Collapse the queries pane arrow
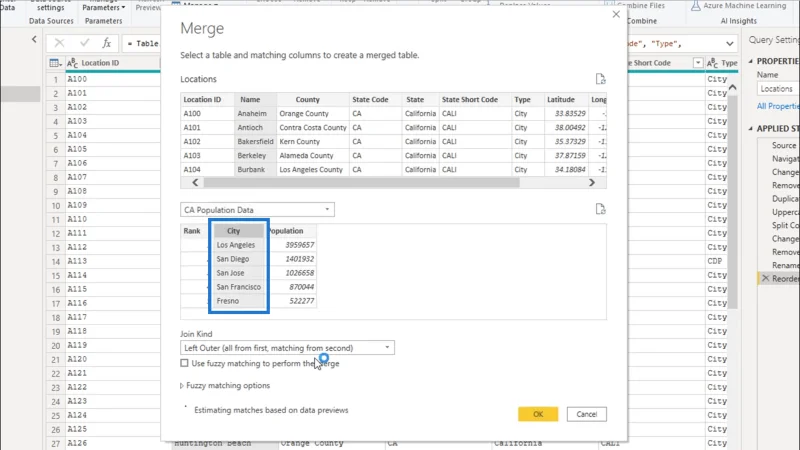The width and height of the screenshot is (800, 450). click(x=34, y=39)
